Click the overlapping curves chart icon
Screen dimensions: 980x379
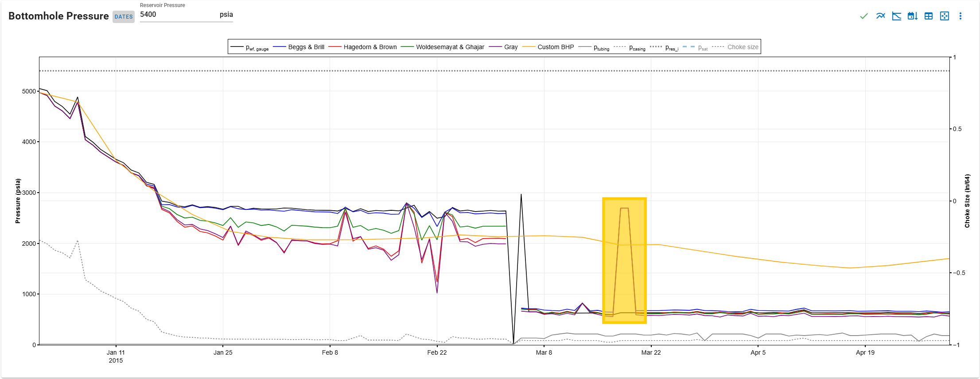point(880,16)
